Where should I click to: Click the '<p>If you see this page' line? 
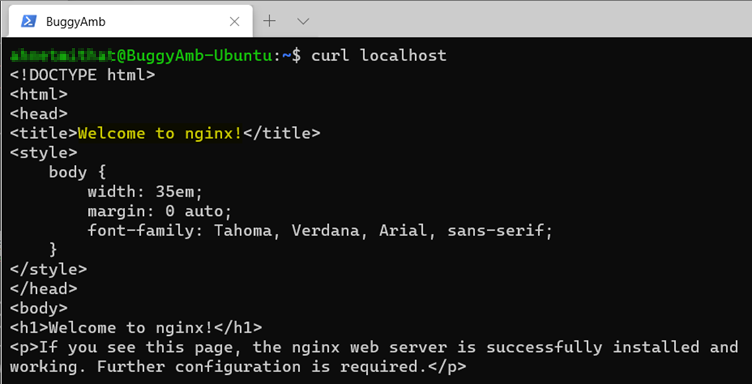click(x=374, y=347)
